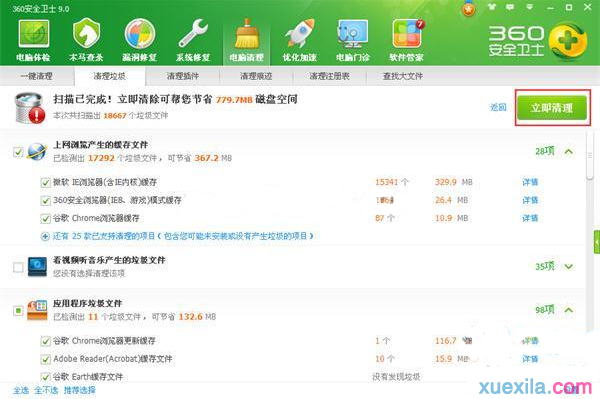This screenshot has width=600, height=399.
Task: Switch to the 清理注册表 tab
Action: coord(329,76)
